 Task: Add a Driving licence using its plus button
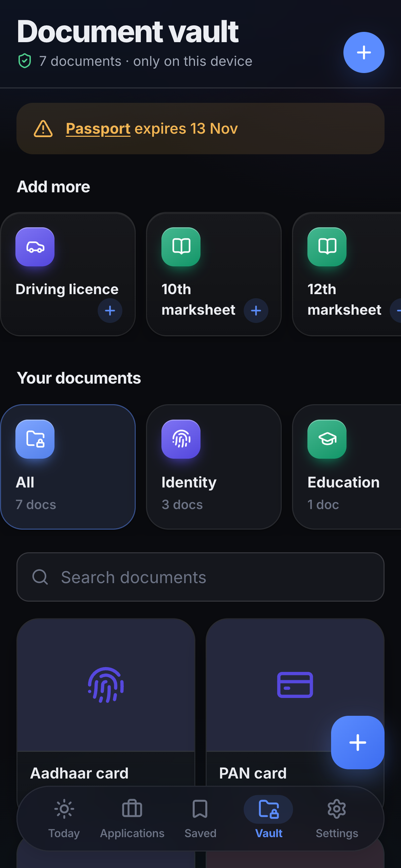(110, 311)
